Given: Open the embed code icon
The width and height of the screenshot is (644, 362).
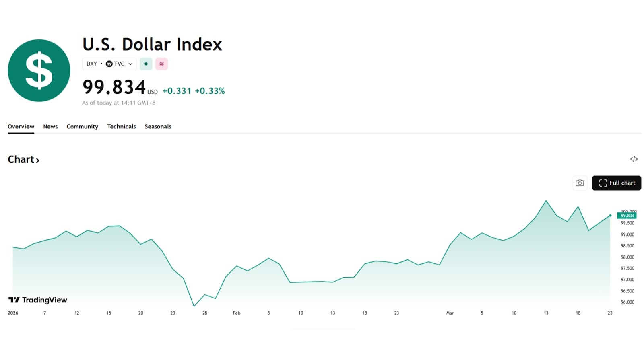Looking at the screenshot, I should pos(634,159).
